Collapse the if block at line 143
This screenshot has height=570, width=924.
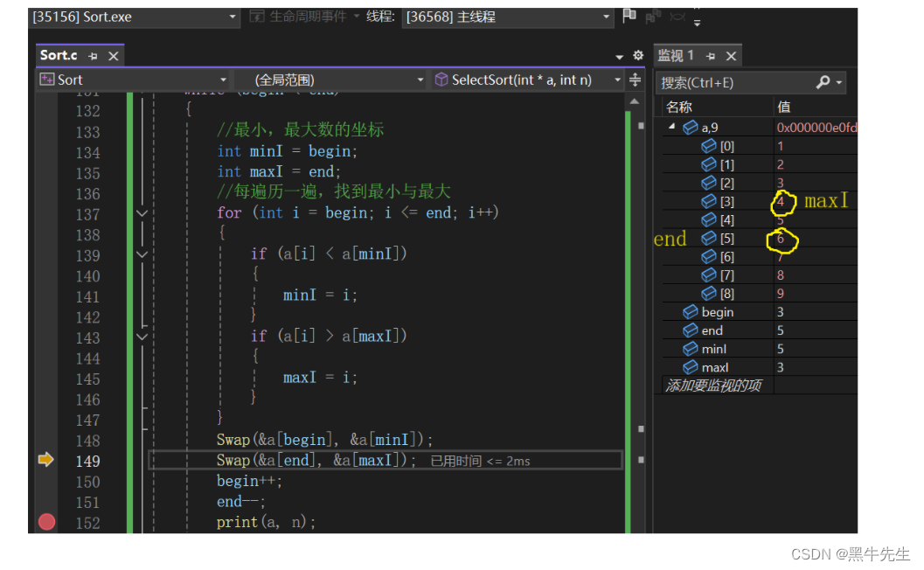click(x=142, y=337)
